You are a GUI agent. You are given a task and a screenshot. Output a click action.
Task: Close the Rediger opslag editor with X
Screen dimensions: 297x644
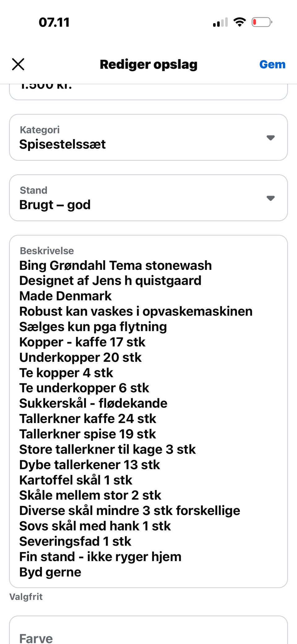(18, 64)
